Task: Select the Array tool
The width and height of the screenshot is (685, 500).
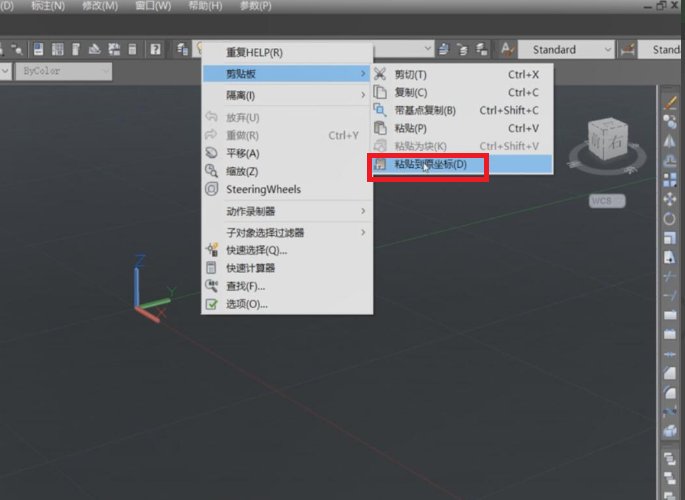Action: (x=670, y=179)
